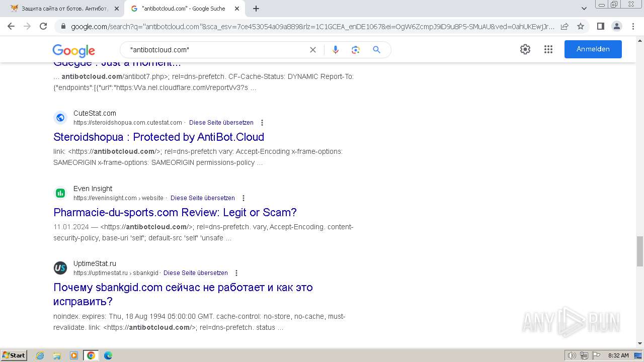
Task: Open more options for UptimeStat result
Action: [236, 273]
